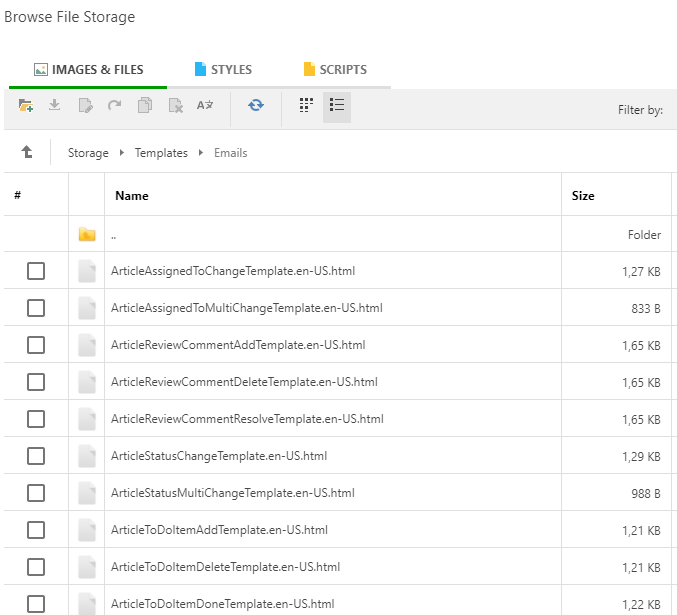The height and width of the screenshot is (615, 677).
Task: Open the parent folder icon row
Action: (87, 235)
